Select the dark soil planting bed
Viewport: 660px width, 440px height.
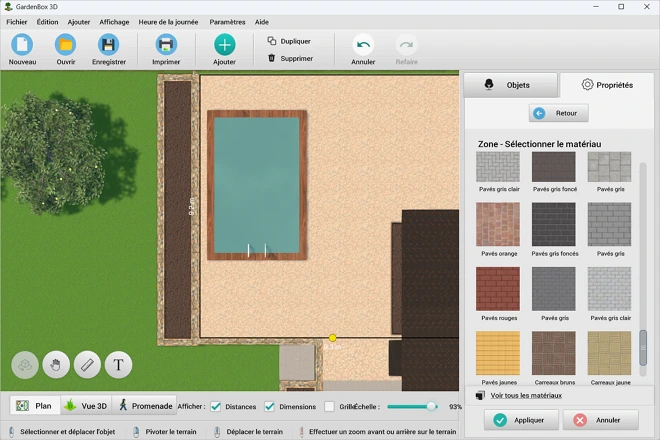click(x=177, y=210)
